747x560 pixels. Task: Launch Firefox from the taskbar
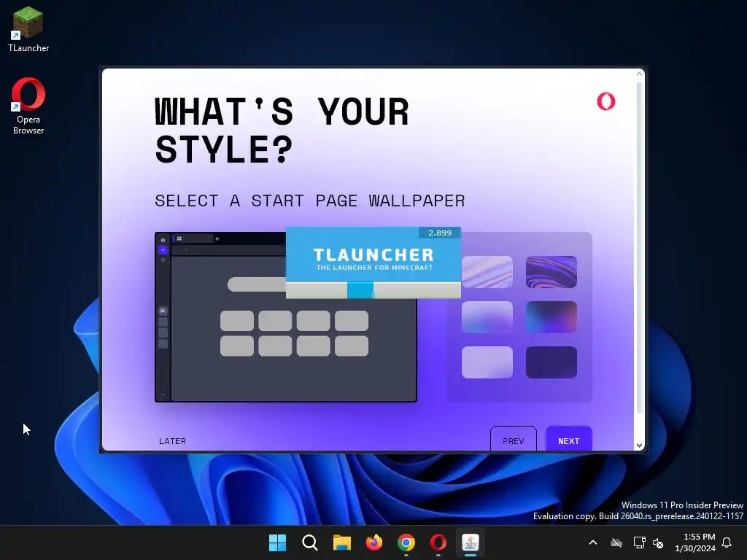point(374,542)
